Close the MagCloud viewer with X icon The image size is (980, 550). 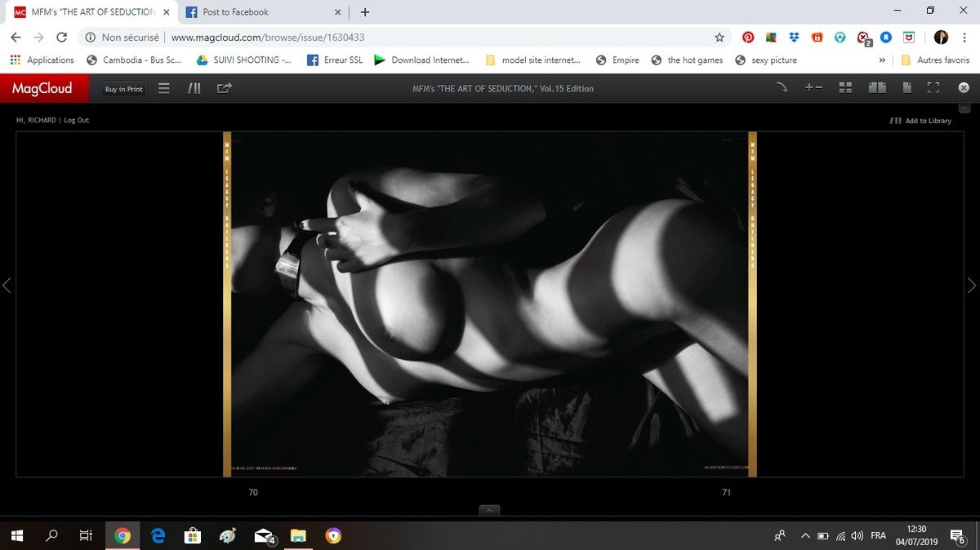pos(964,88)
